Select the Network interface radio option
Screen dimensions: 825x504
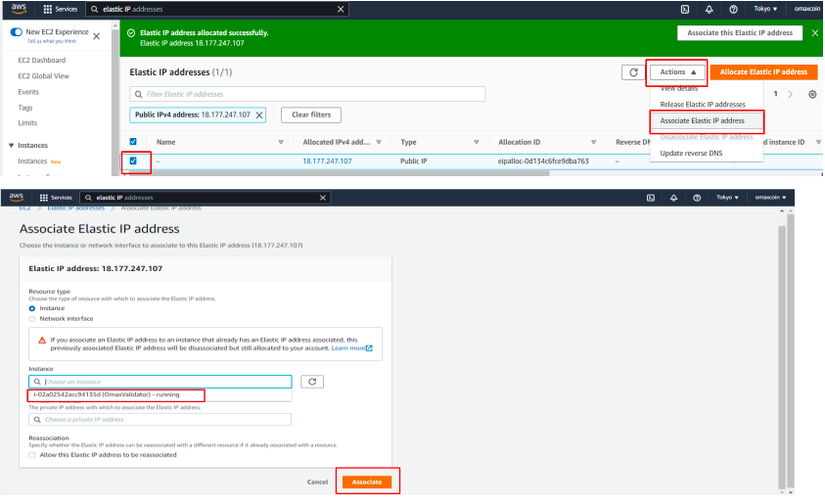click(33, 318)
